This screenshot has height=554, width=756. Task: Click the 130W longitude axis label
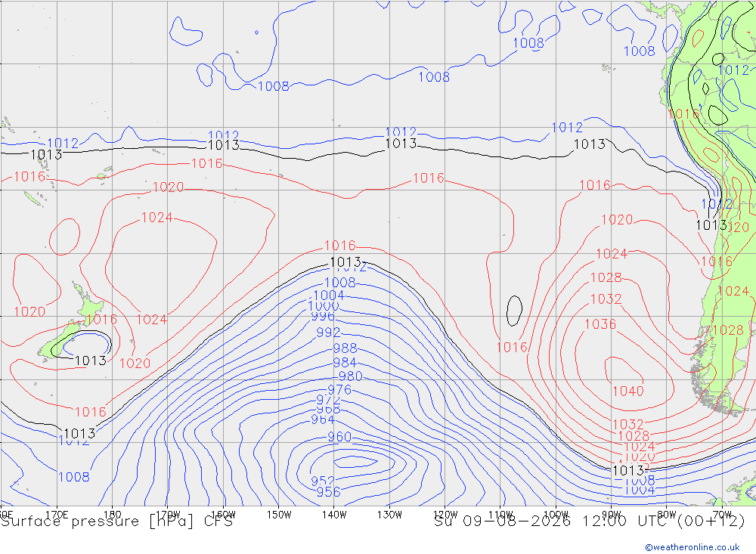pyautogui.click(x=389, y=515)
